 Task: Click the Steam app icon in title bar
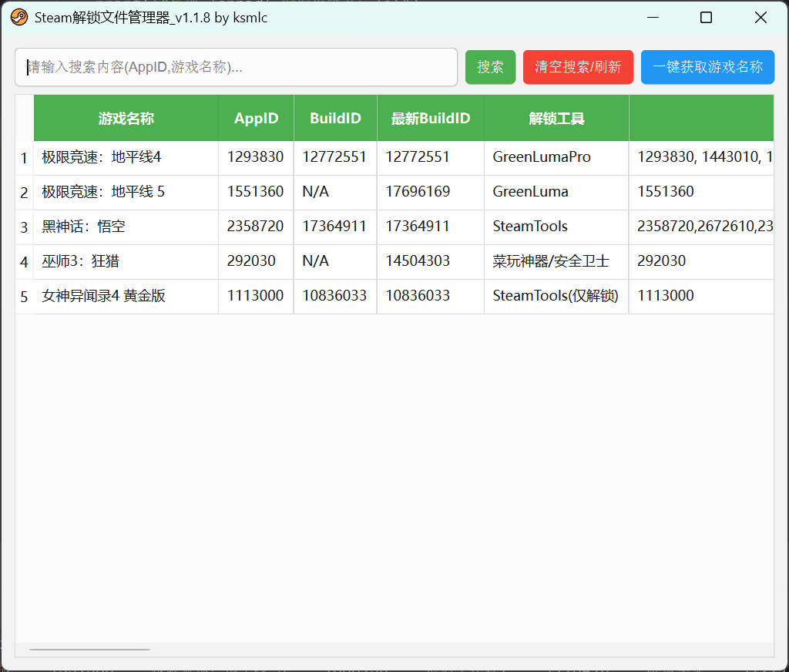click(18, 18)
